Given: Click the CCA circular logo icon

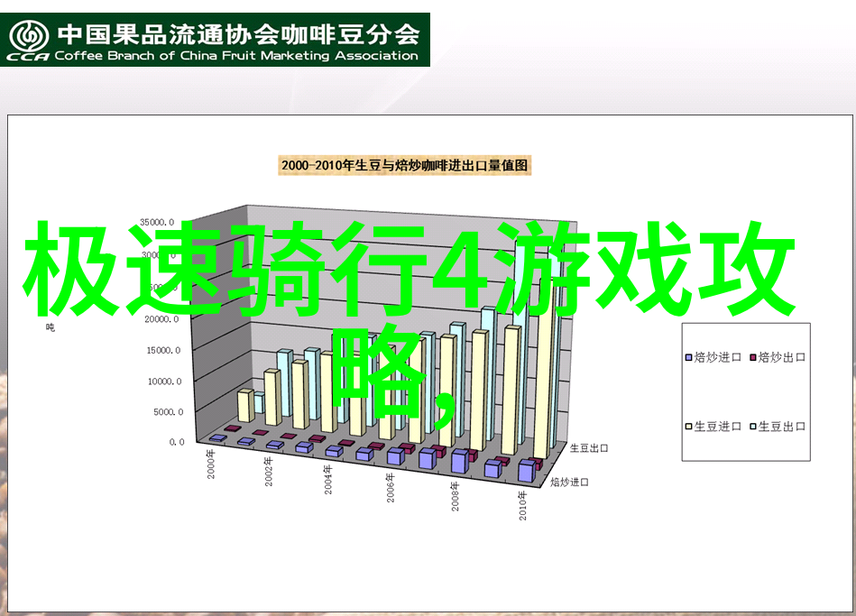Looking at the screenshot, I should 29,34.
